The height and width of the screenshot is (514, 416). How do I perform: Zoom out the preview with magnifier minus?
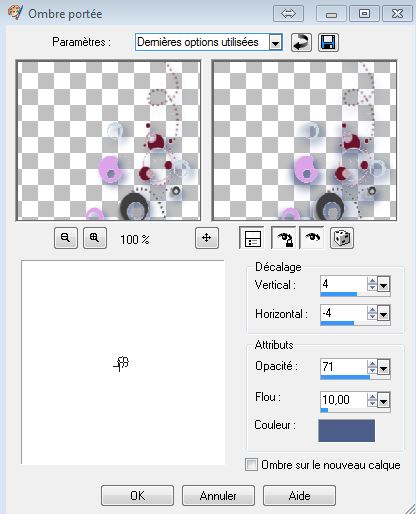point(66,238)
